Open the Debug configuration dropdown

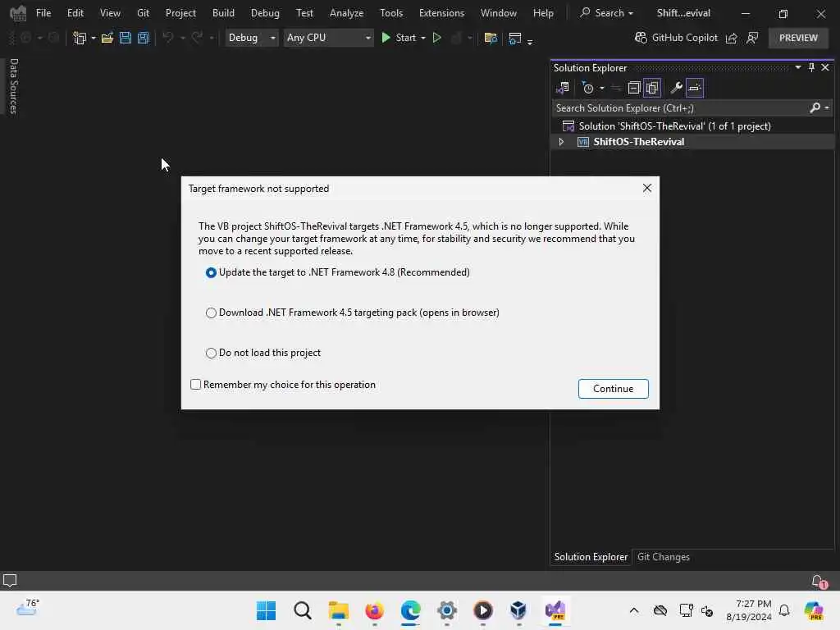pyautogui.click(x=251, y=38)
